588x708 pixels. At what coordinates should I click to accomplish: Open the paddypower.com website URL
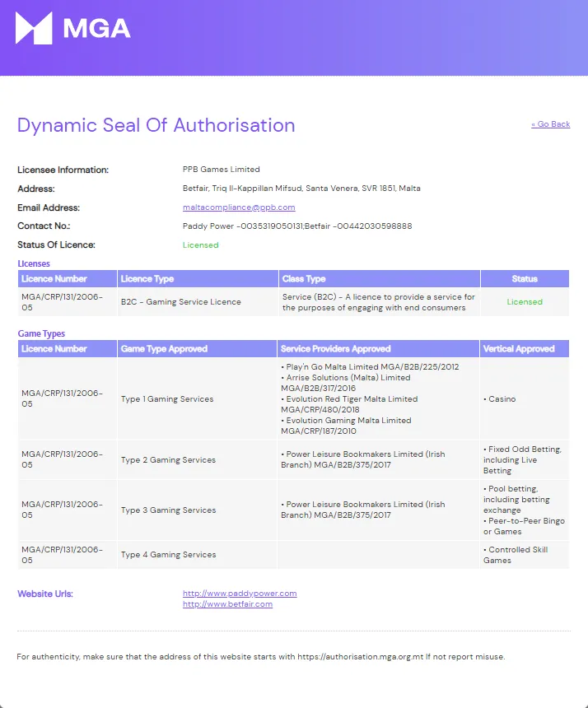[240, 593]
